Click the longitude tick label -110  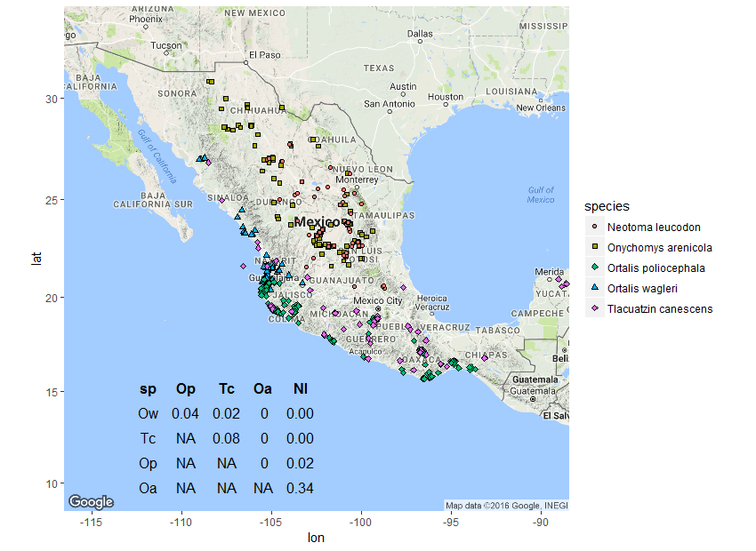(x=181, y=522)
